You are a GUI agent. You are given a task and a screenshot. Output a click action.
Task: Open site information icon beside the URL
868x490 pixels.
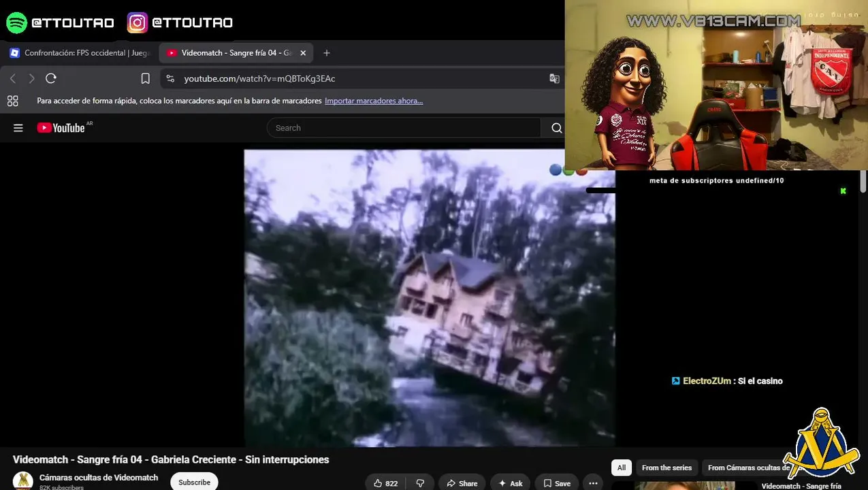pos(170,78)
